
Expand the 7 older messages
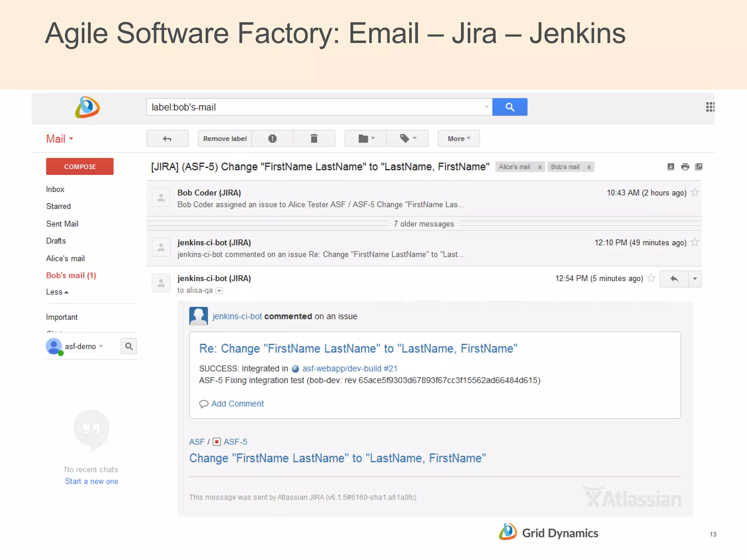[424, 224]
